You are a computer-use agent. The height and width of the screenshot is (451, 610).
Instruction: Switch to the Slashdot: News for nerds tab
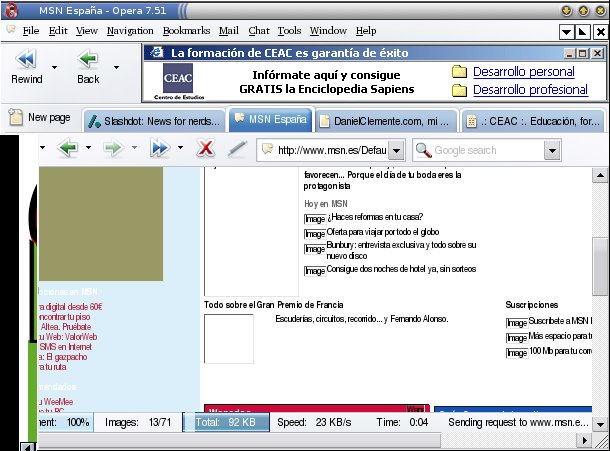(154, 121)
